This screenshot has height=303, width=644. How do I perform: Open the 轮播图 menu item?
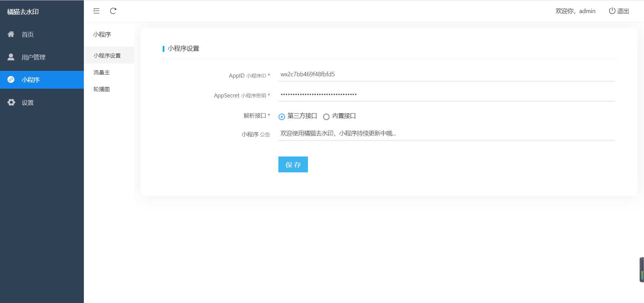[101, 89]
